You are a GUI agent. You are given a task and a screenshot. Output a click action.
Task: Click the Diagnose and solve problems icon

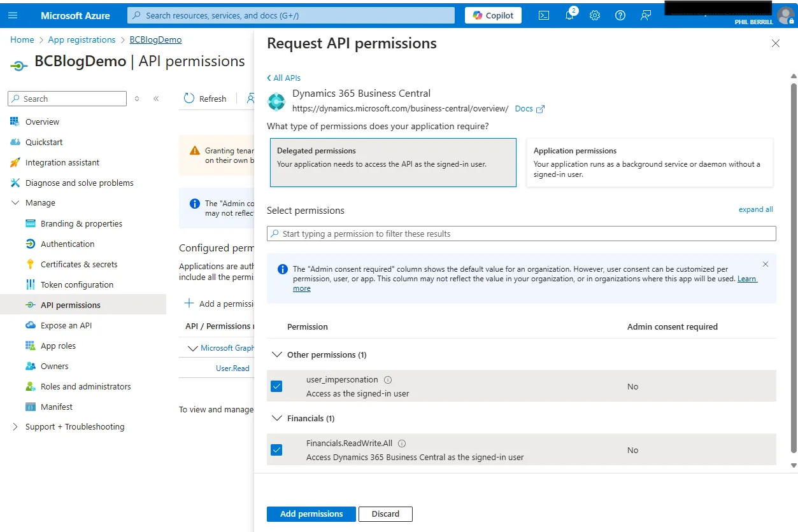tap(15, 183)
